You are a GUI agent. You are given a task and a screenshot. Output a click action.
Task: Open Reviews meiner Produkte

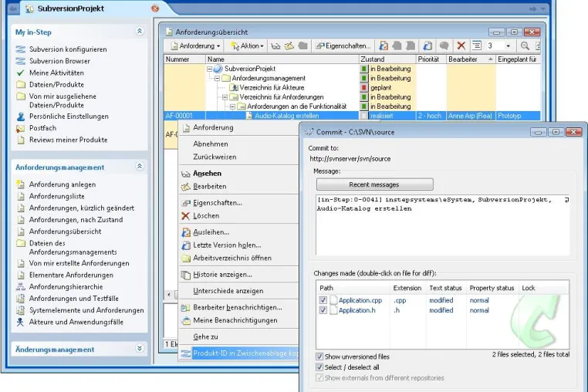(x=68, y=140)
